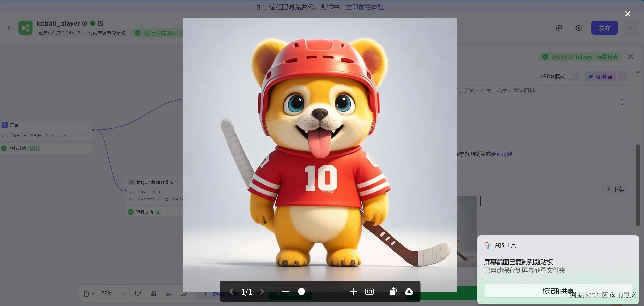Edit the iceball_player workflow name

point(101,23)
